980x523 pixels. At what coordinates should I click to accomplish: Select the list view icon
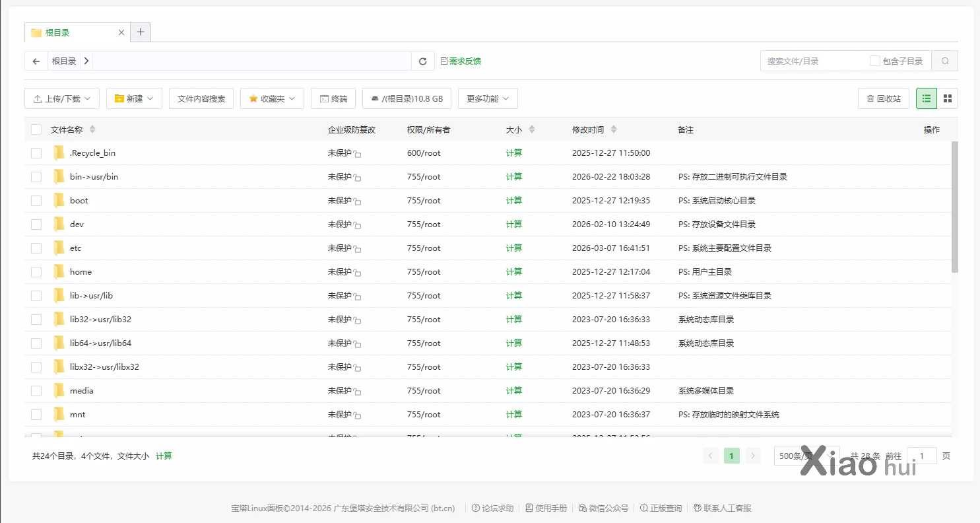coord(925,98)
